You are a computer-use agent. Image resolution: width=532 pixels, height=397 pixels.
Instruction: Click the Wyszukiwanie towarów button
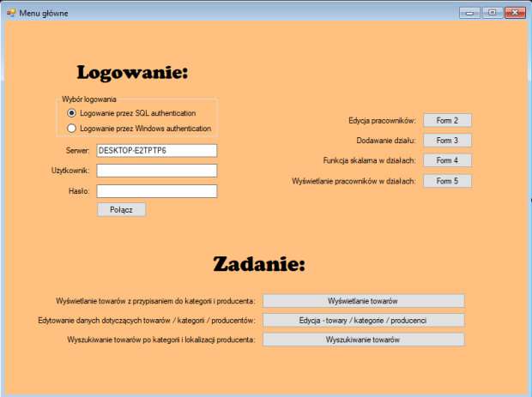pos(363,340)
